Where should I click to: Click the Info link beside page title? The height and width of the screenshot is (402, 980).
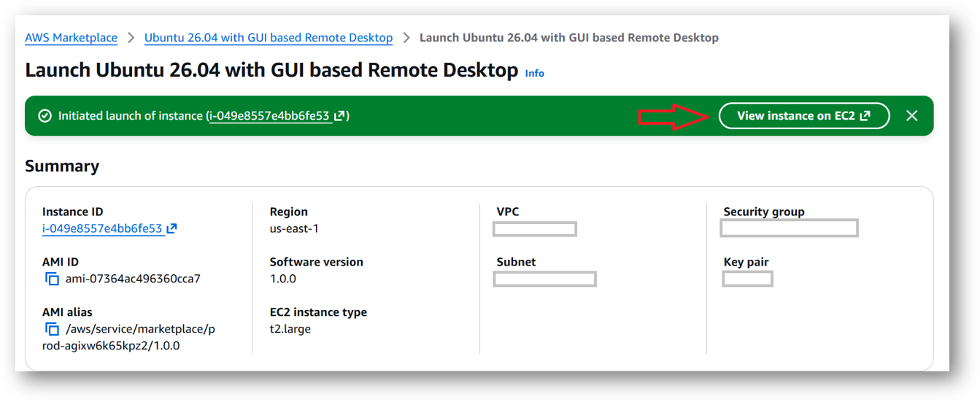535,73
